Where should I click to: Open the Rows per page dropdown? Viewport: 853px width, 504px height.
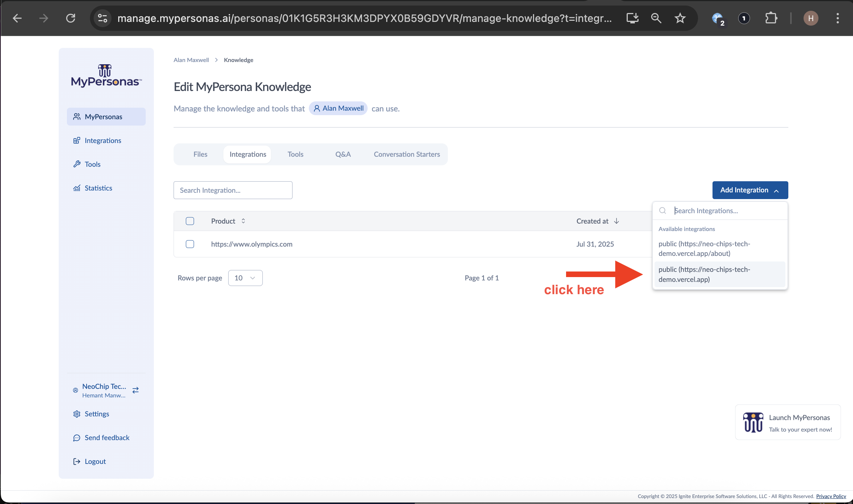coord(245,278)
